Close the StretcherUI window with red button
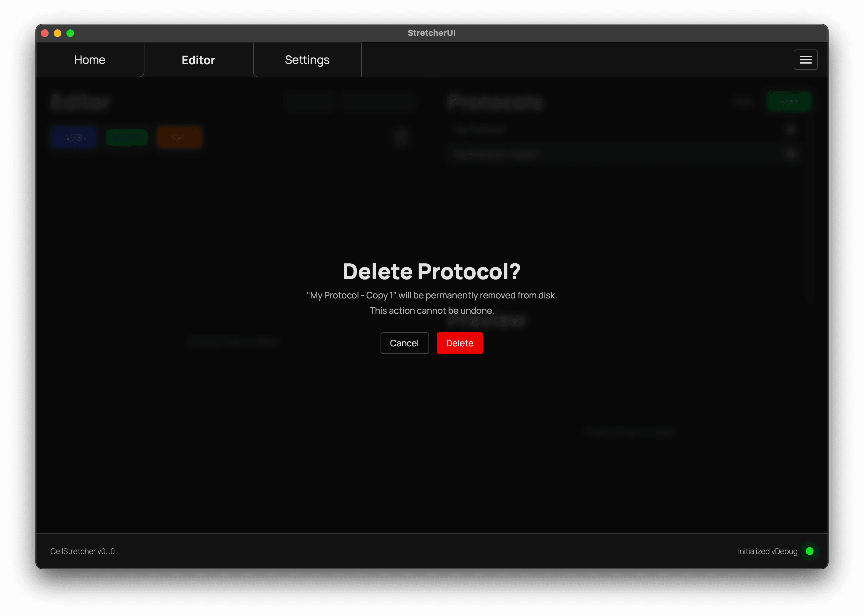The width and height of the screenshot is (864, 616). pos(45,33)
